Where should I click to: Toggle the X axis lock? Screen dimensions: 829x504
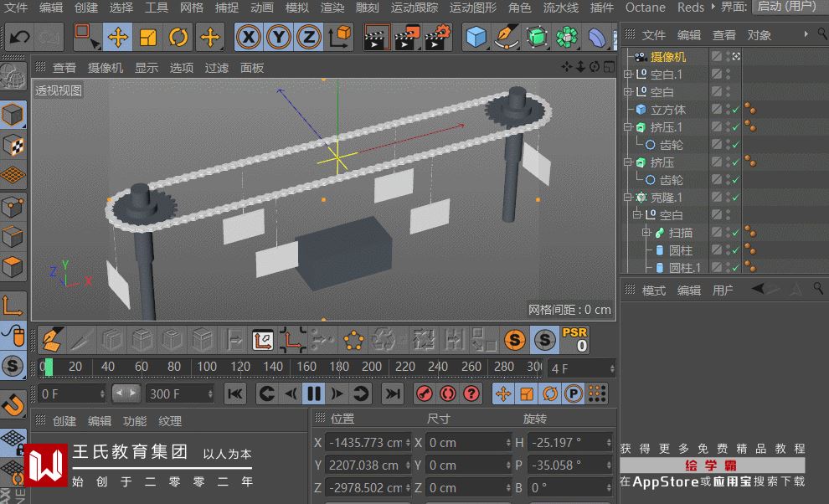coord(248,38)
